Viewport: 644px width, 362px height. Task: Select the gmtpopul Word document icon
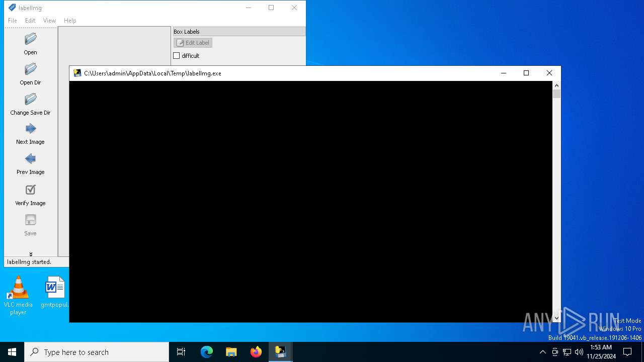pos(55,292)
